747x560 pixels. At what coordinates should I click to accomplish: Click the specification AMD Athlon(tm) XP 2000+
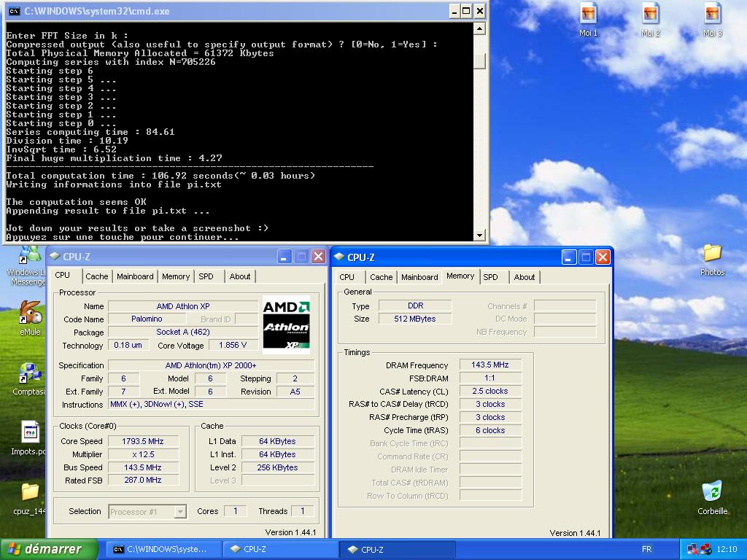tap(211, 365)
